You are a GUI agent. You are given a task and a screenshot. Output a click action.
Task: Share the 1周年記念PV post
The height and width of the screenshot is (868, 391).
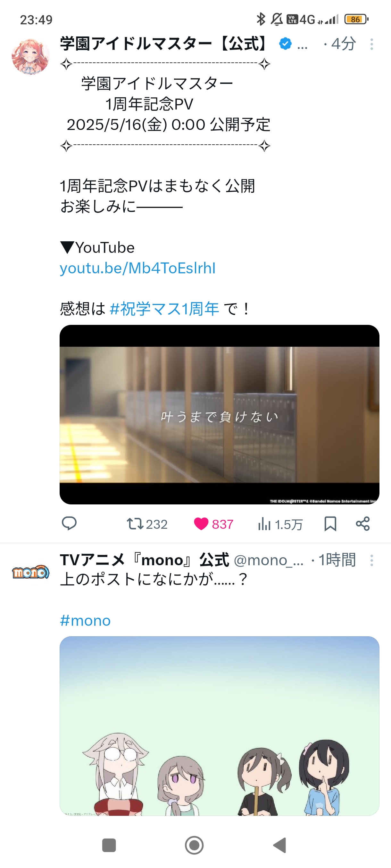[363, 524]
